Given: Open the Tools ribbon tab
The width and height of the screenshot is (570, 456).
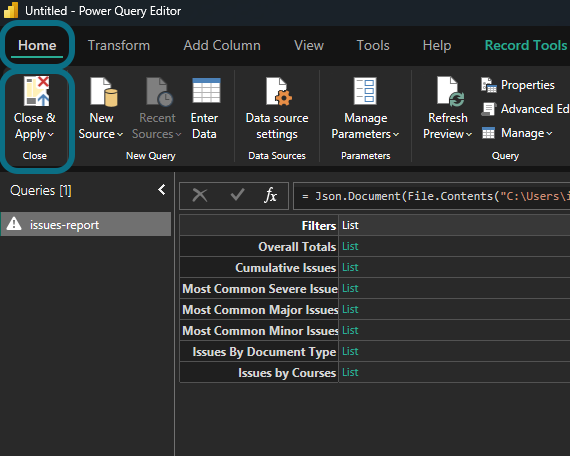Looking at the screenshot, I should (x=373, y=45).
